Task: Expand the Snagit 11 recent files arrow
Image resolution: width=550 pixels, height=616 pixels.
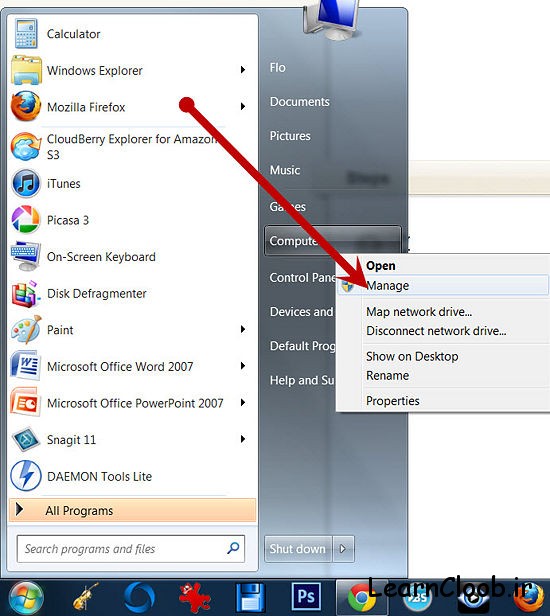Action: point(243,439)
